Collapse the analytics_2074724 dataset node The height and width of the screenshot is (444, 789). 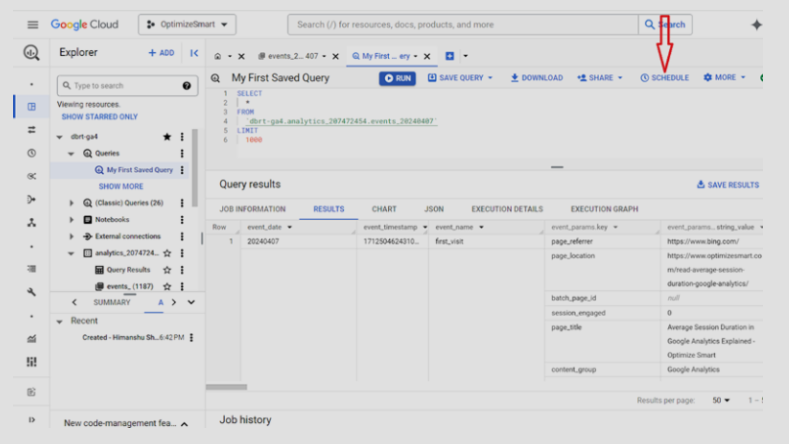[x=71, y=253]
